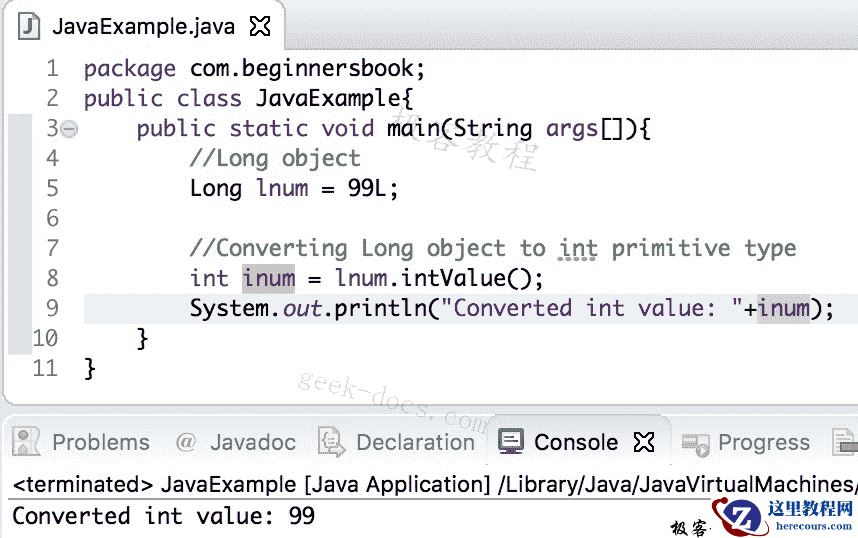Click the Declaration view icon
Screen dimensions: 858x538
pyautogui.click(x=331, y=442)
